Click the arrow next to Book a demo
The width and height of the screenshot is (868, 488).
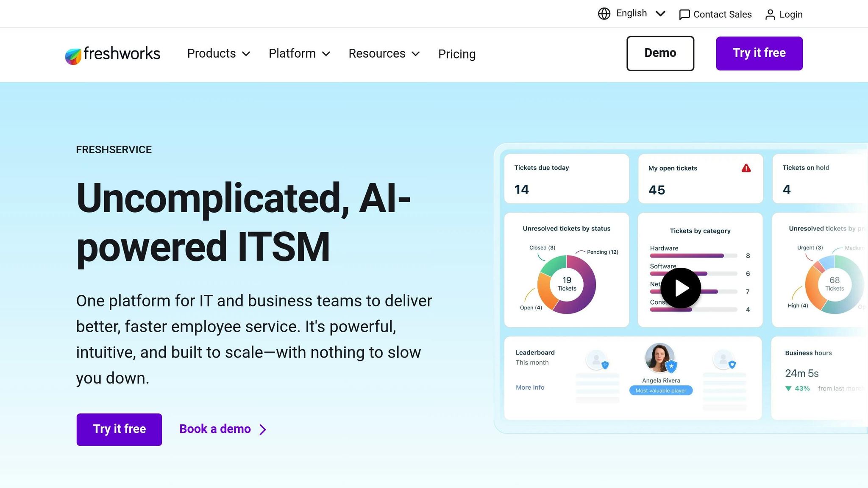(263, 430)
